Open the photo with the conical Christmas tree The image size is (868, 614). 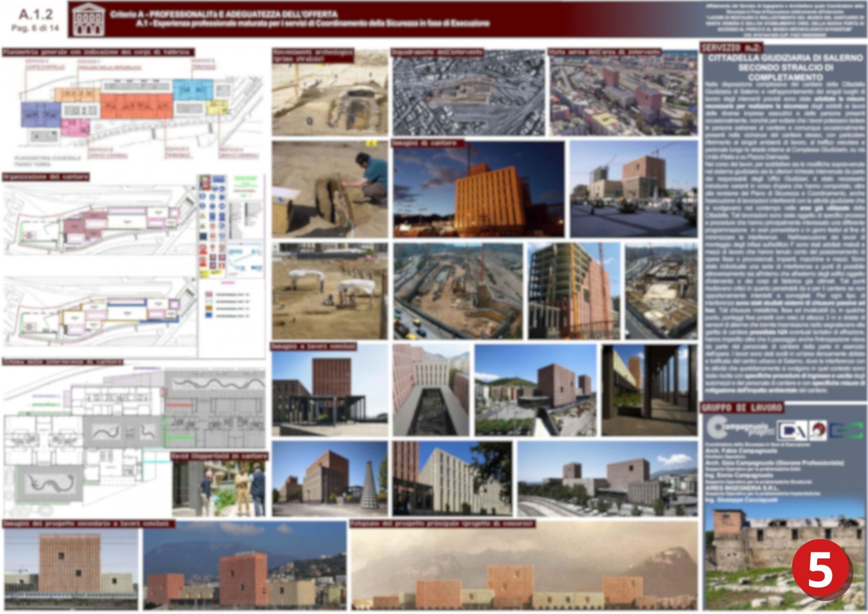tap(330, 479)
